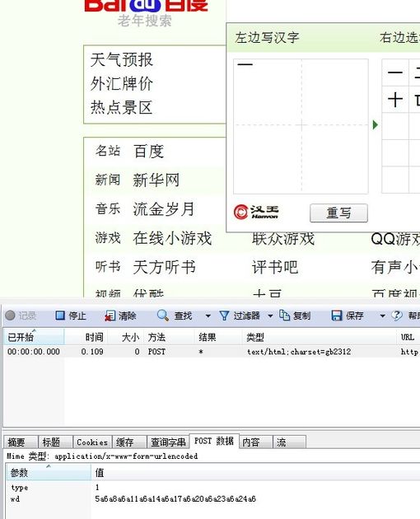Switch to the 查询字串 tab
The width and height of the screenshot is (420, 519).
point(168,442)
